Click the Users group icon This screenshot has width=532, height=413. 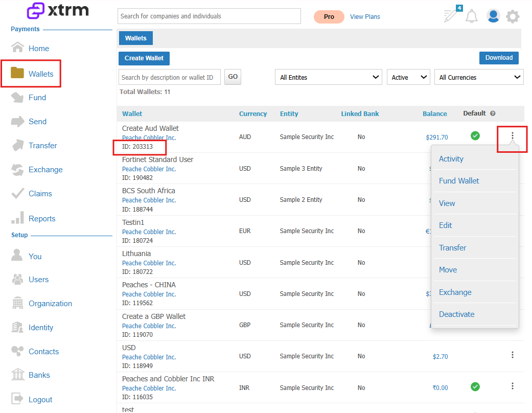point(17,279)
